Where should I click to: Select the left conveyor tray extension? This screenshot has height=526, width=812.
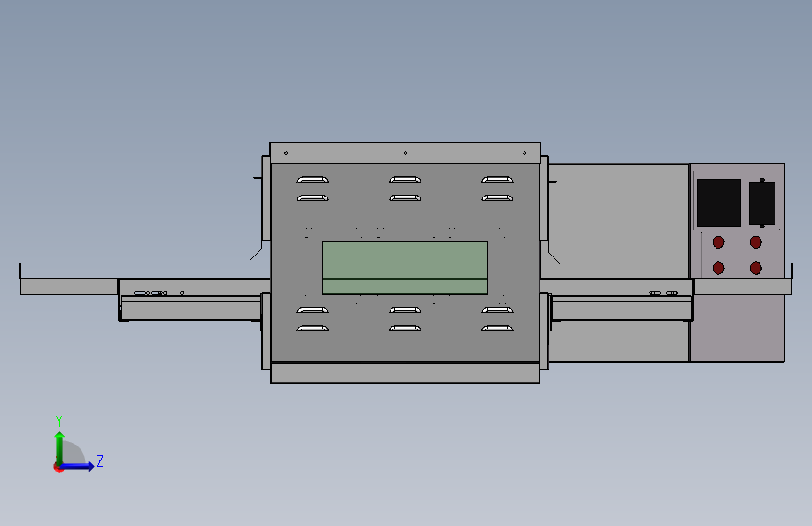pos(69,286)
